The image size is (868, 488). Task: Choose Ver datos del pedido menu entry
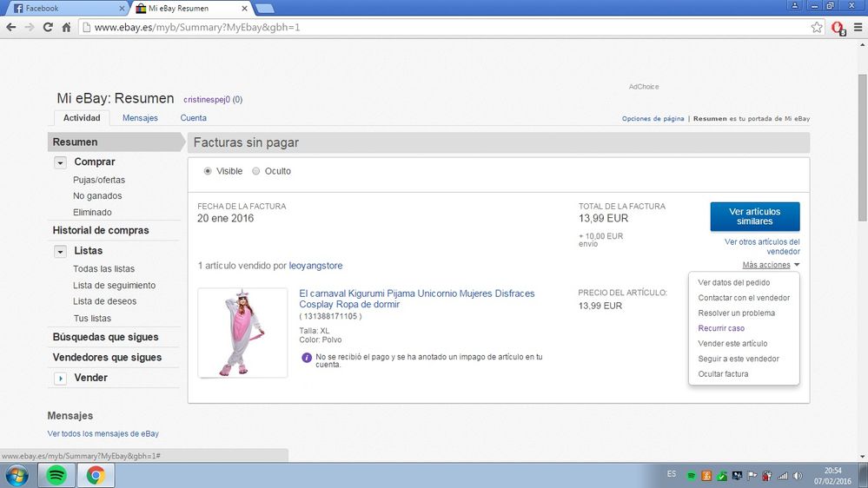point(733,282)
